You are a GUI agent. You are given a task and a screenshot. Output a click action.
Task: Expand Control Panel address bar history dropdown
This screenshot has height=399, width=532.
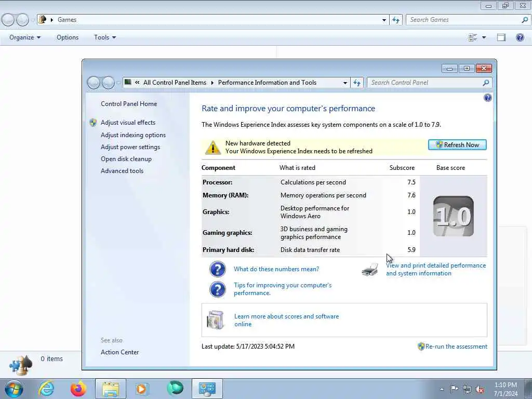(x=345, y=83)
